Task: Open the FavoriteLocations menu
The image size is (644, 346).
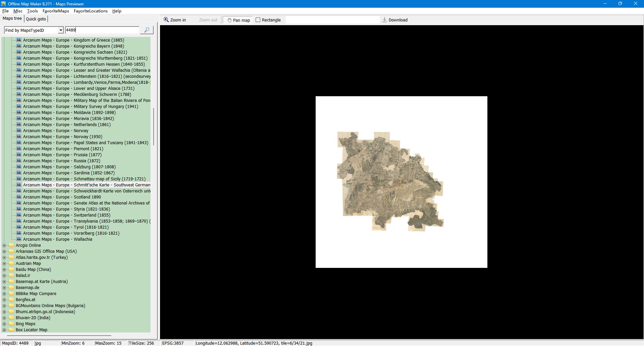Action: point(91,11)
